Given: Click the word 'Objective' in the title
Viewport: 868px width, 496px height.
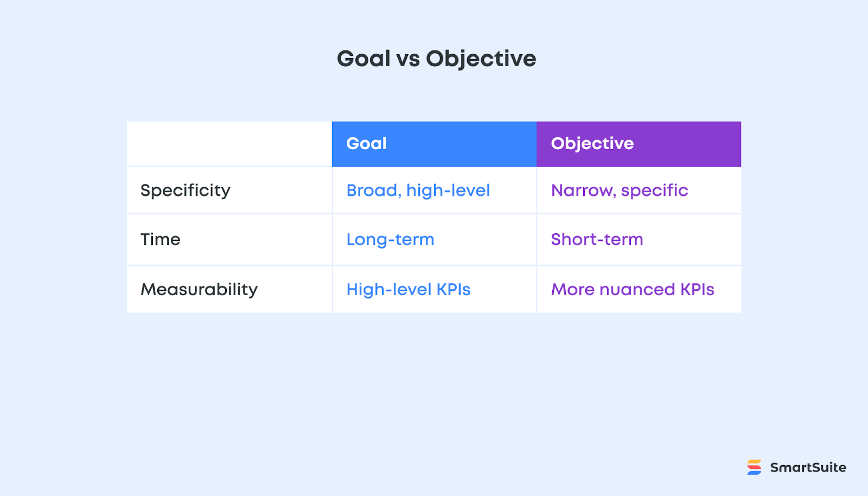Looking at the screenshot, I should pos(481,59).
